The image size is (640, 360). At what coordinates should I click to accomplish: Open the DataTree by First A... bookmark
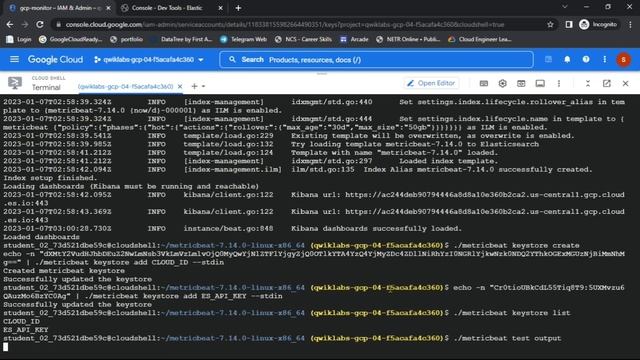coord(182,39)
